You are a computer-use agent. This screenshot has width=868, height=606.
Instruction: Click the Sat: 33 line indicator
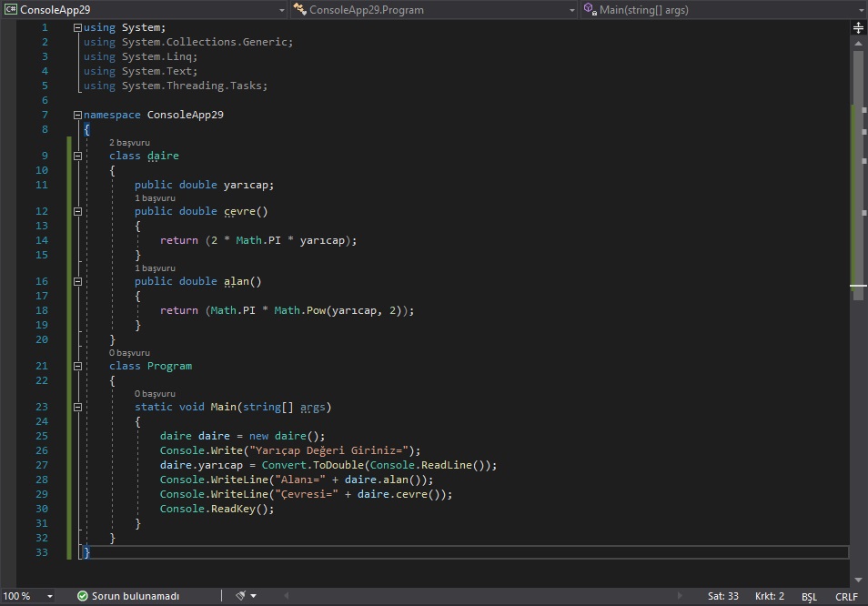pos(723,596)
